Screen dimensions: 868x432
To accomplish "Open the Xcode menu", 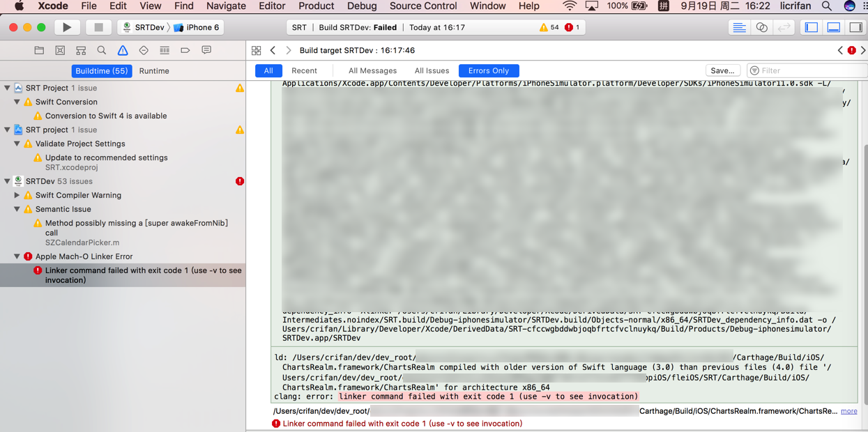I will (x=53, y=6).
